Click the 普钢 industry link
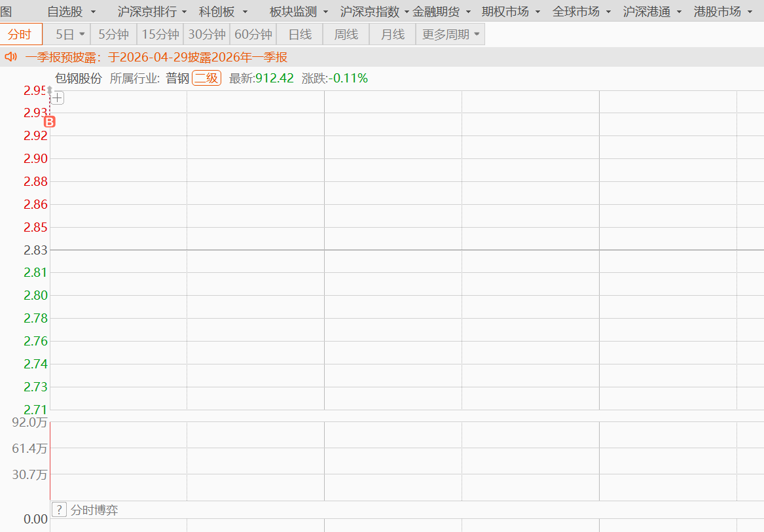Viewport: 764px width, 532px height. 177,78
